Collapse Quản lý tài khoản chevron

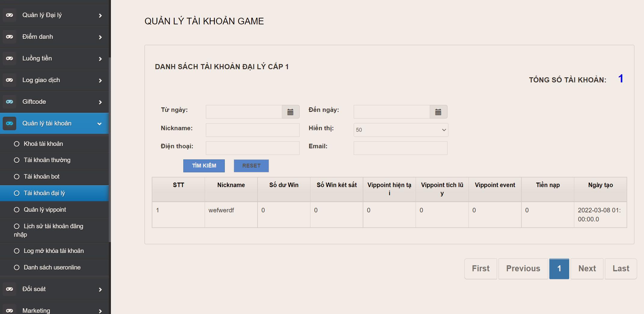[x=99, y=124]
